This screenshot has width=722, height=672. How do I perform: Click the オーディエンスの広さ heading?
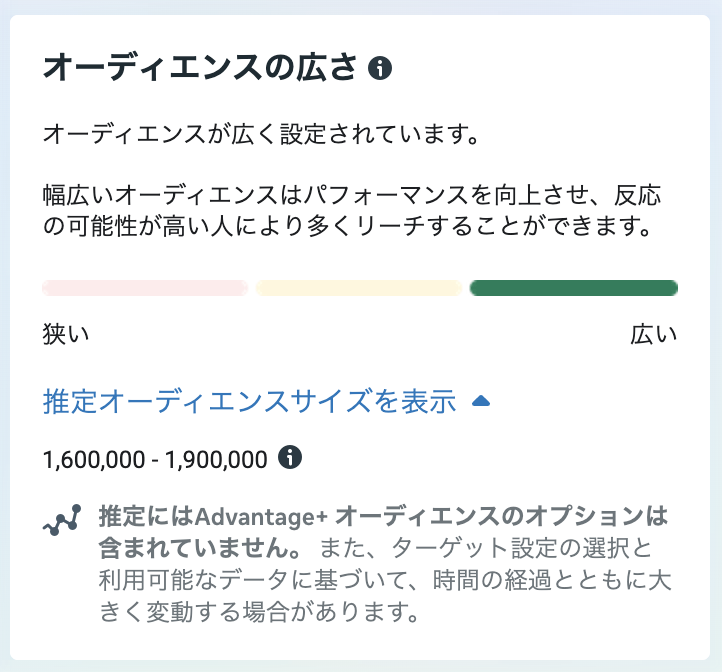coord(200,68)
